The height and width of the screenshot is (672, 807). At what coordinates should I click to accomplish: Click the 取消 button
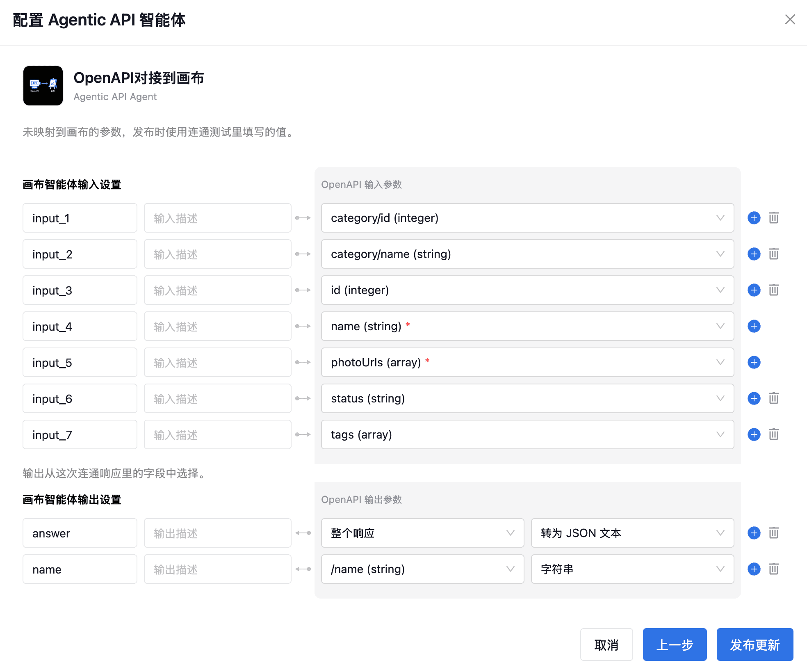606,645
